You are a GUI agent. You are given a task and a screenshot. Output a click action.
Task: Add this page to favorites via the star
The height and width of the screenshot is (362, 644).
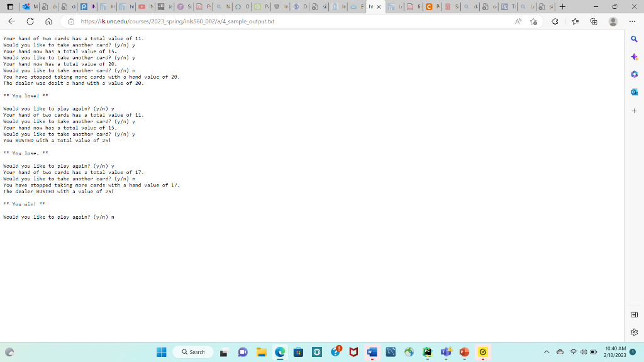coord(533,21)
